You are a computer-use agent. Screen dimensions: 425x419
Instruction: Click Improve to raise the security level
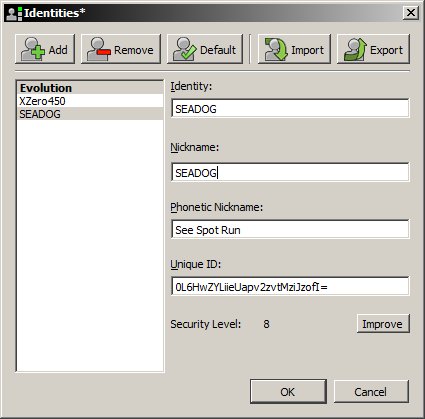point(383,324)
